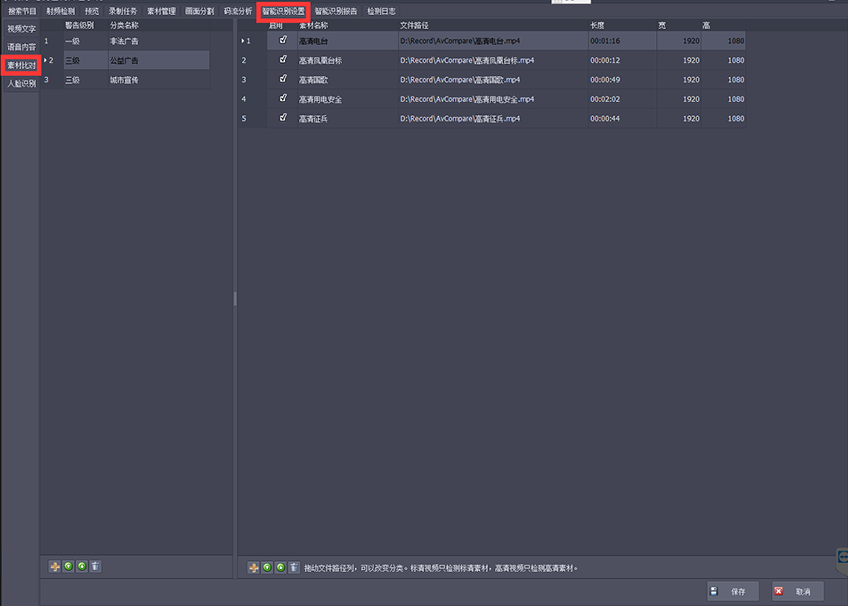Open the 智能识别报告 tab

coord(336,11)
